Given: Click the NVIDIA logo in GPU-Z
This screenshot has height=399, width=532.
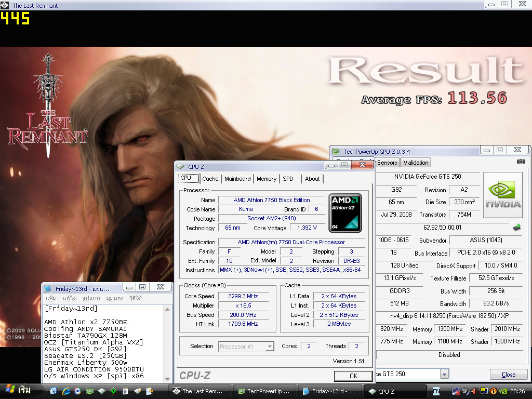Looking at the screenshot, I should 503,195.
